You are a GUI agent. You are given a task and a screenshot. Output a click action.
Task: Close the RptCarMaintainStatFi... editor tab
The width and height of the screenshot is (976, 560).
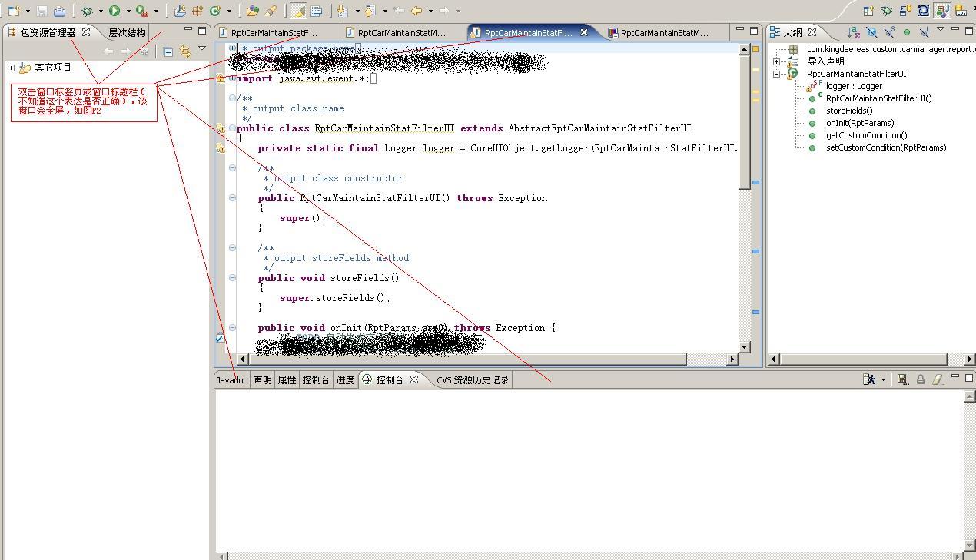click(x=584, y=32)
